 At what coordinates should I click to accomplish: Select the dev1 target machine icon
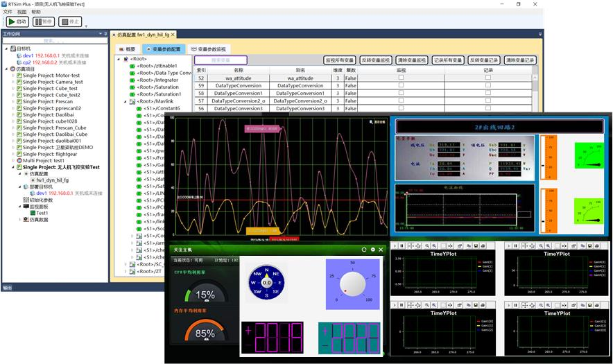click(x=18, y=55)
